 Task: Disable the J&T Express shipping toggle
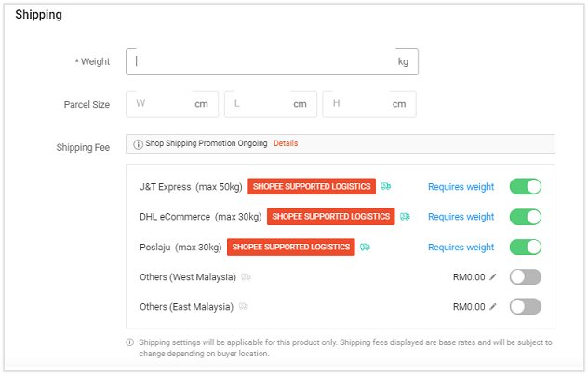[x=525, y=186]
